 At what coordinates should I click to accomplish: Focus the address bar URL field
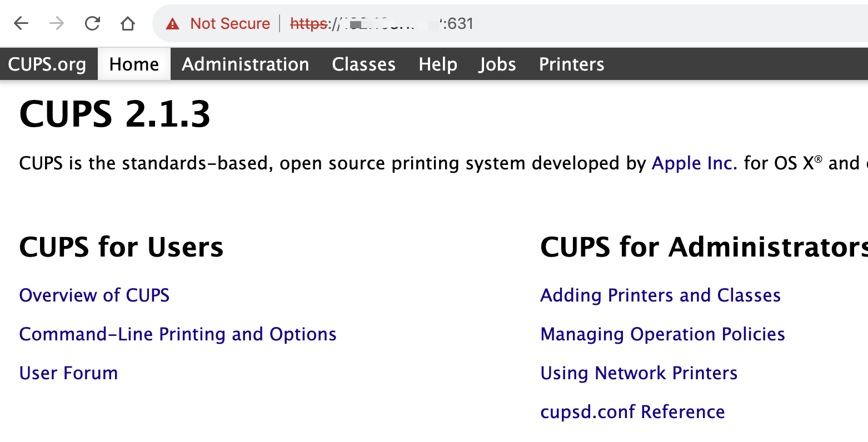tap(510, 23)
